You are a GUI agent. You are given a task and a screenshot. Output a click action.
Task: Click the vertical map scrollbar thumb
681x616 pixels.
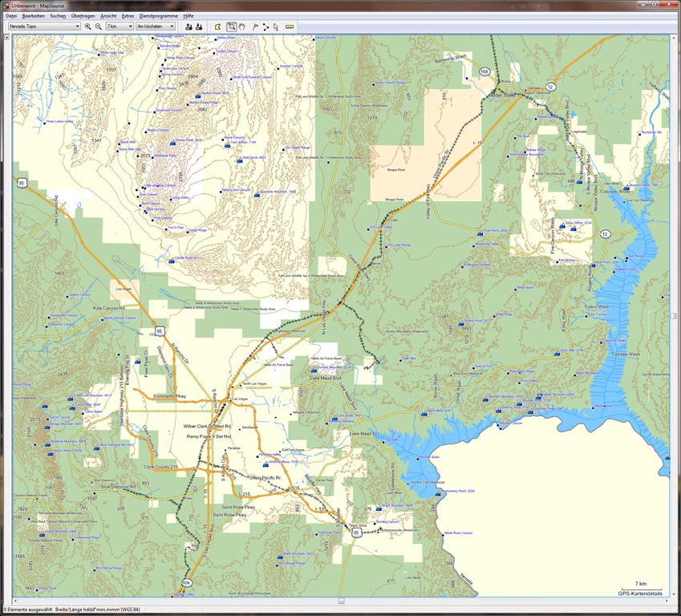(675, 315)
